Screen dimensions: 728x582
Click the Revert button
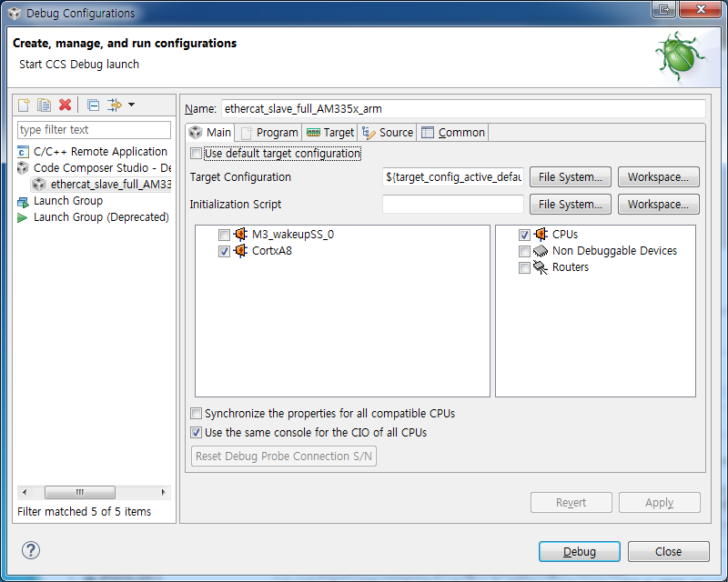coord(571,503)
